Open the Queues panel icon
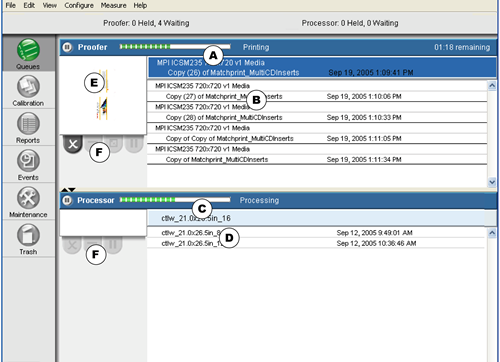Viewport: 500px width, 362px height. click(x=28, y=50)
